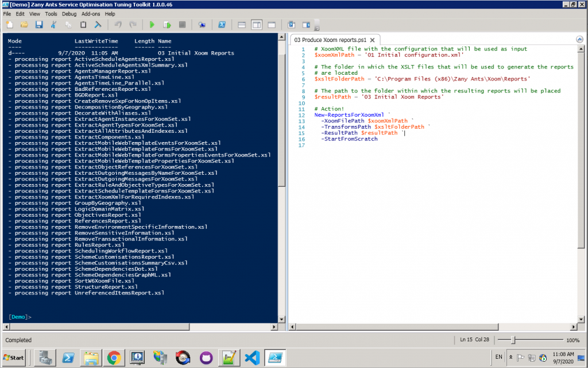Open the Debug menu
This screenshot has height=368, width=588.
tap(69, 14)
